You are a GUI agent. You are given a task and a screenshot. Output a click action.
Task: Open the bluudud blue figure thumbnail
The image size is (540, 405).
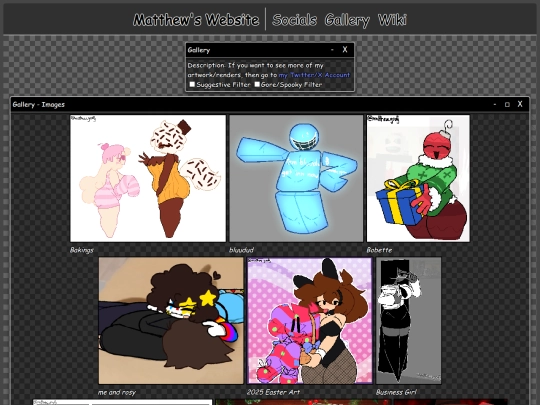(296, 178)
